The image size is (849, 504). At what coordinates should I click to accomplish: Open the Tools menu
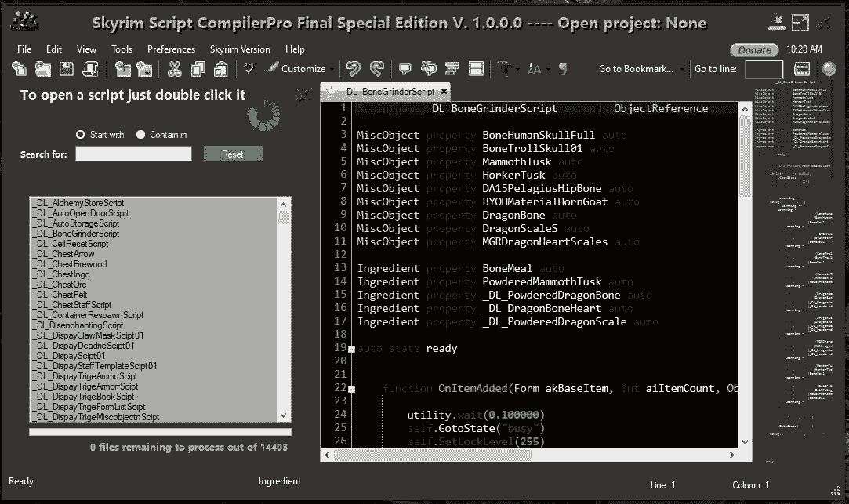click(122, 49)
